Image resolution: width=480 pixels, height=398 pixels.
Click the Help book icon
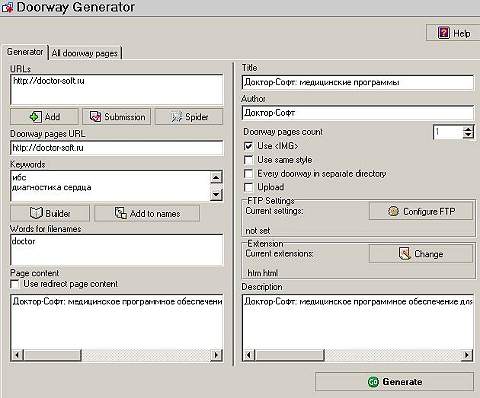(444, 33)
